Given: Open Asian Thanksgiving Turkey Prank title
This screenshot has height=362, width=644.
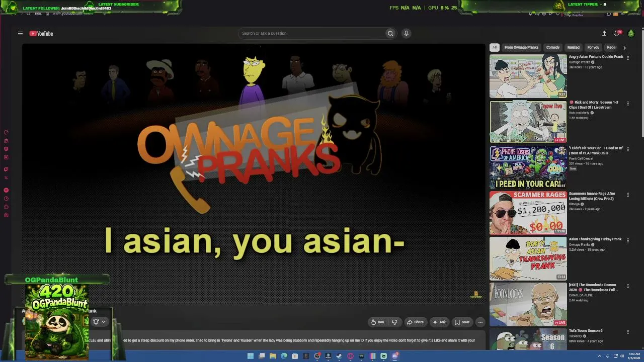Looking at the screenshot, I should (595, 239).
